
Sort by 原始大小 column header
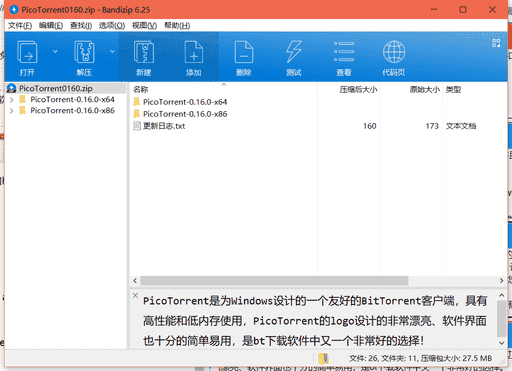pos(424,89)
